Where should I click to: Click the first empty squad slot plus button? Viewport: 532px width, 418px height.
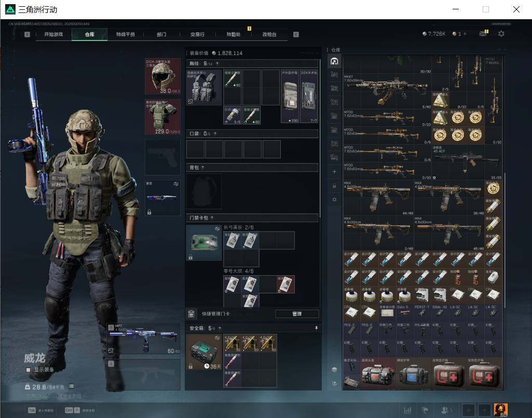click(468, 410)
